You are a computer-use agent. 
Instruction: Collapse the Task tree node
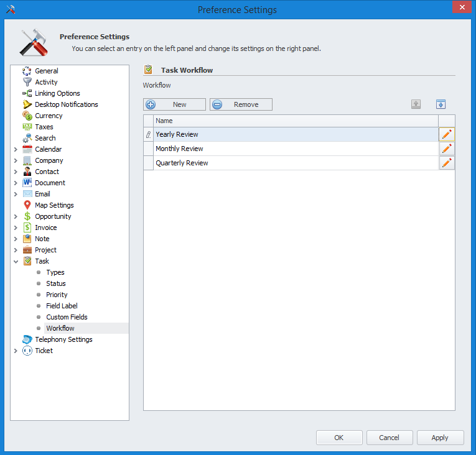click(16, 261)
